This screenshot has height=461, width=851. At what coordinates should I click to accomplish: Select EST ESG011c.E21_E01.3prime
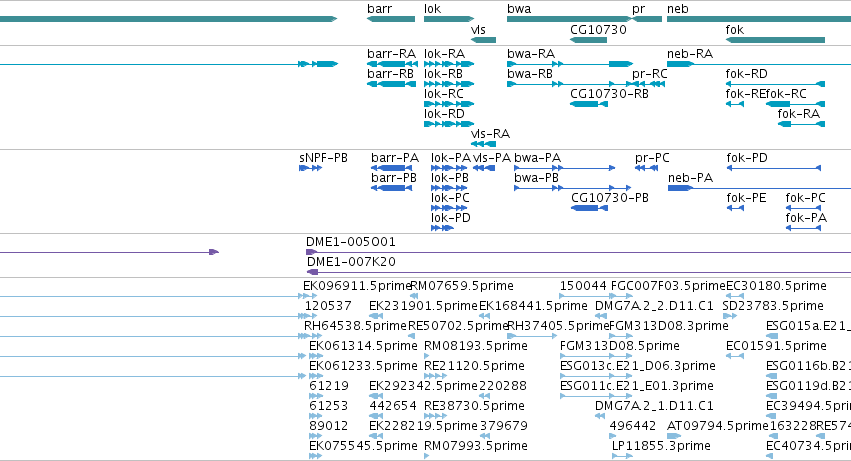[637, 387]
